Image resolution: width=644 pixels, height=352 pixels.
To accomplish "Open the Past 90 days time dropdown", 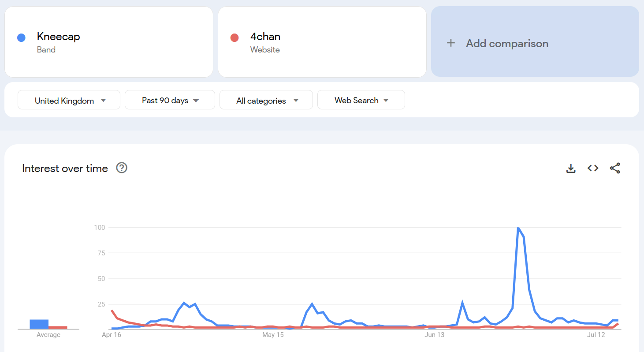I will pyautogui.click(x=170, y=100).
